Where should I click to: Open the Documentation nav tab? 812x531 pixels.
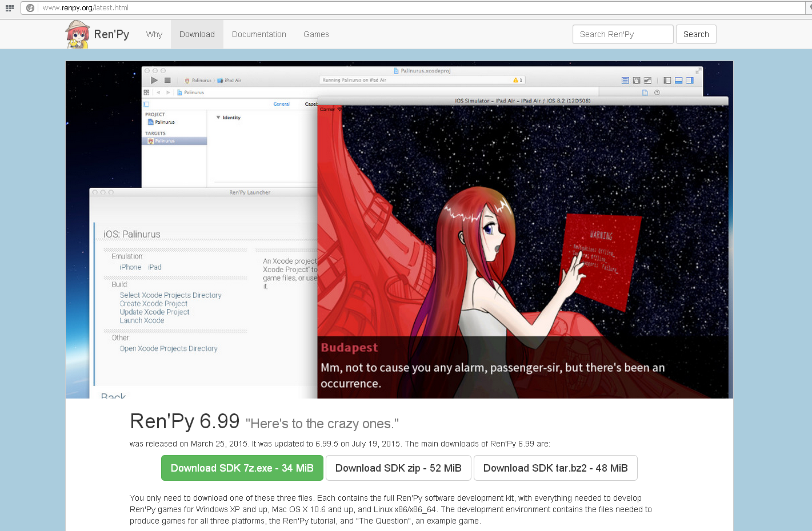(259, 34)
